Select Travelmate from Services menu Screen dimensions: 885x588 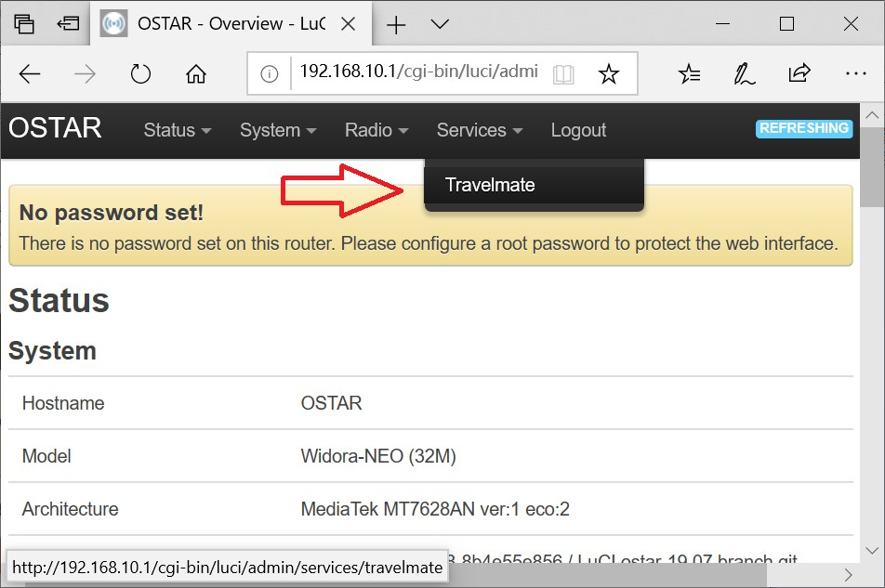point(490,185)
